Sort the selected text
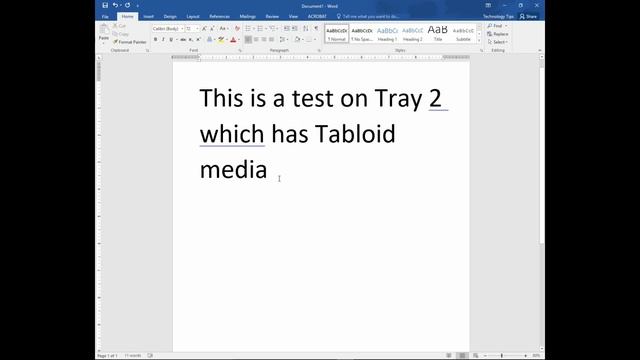 306,29
